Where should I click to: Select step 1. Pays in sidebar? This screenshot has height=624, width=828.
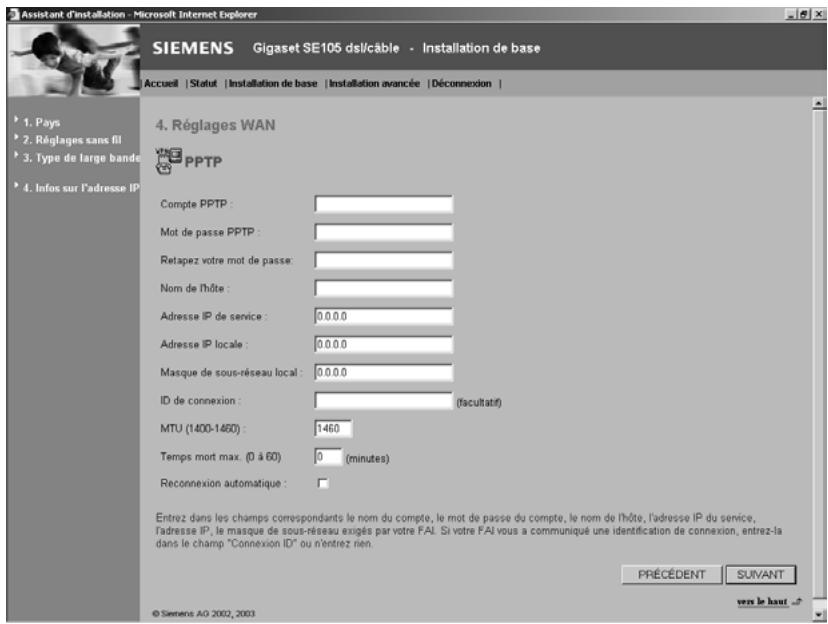[41, 122]
